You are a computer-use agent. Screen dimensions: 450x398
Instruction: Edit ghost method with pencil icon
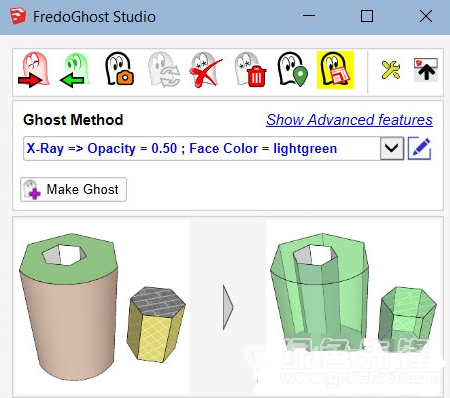pos(420,148)
